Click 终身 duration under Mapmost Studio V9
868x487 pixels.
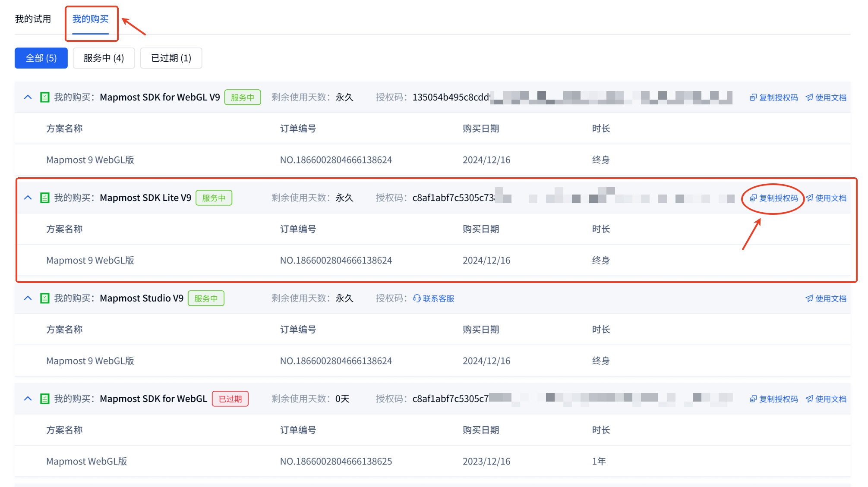pyautogui.click(x=601, y=361)
